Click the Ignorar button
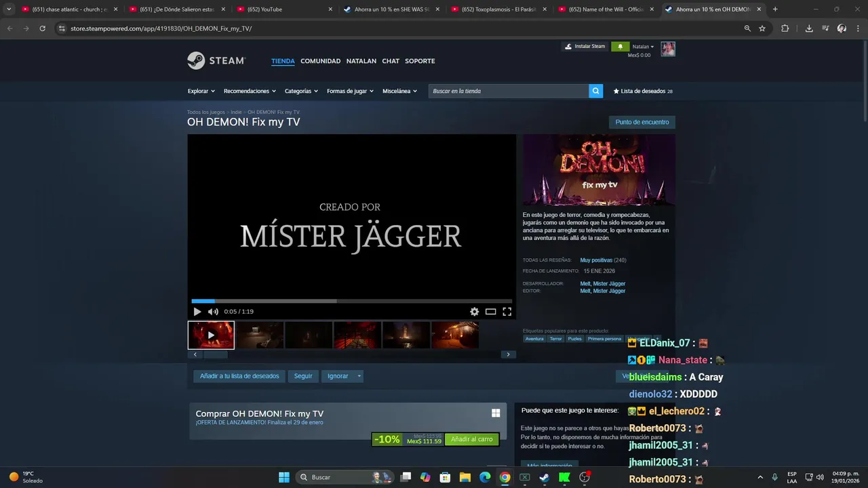The width and height of the screenshot is (868, 488). coord(338,376)
